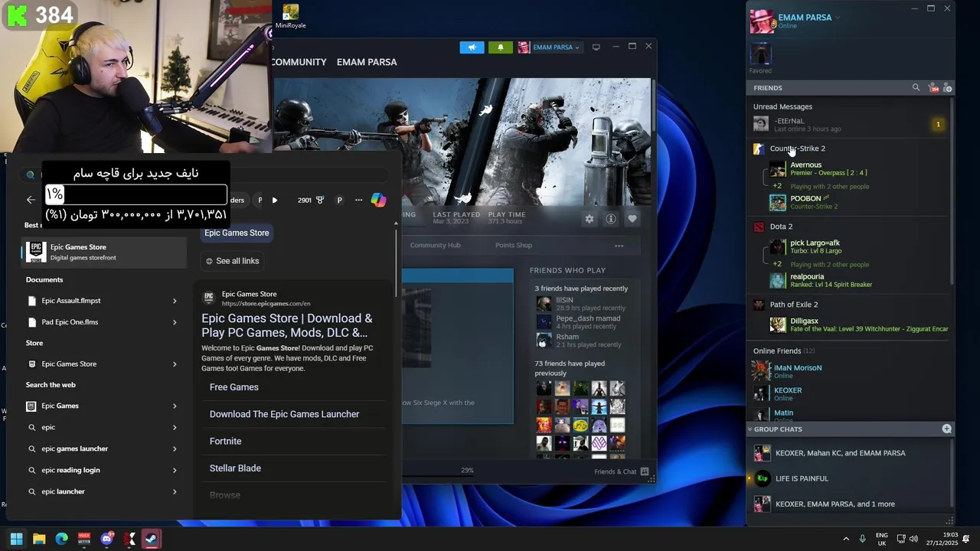Viewport: 980px width, 551px height.
Task: Switch to Points Shop tab
Action: [513, 245]
